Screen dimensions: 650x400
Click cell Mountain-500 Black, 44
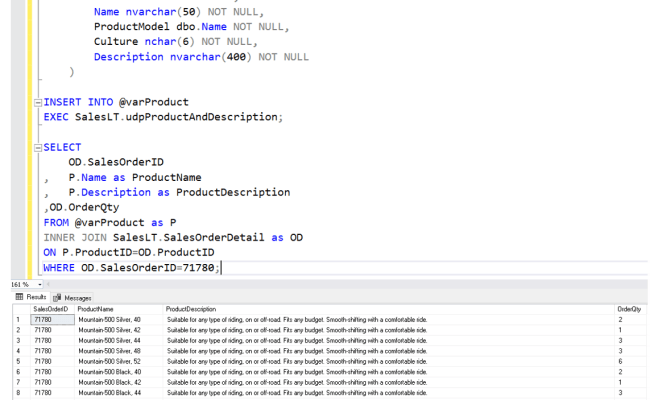click(x=119, y=393)
